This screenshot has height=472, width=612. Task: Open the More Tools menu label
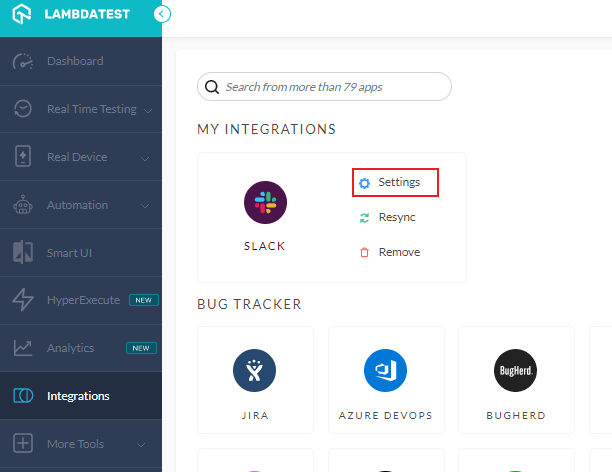click(75, 444)
